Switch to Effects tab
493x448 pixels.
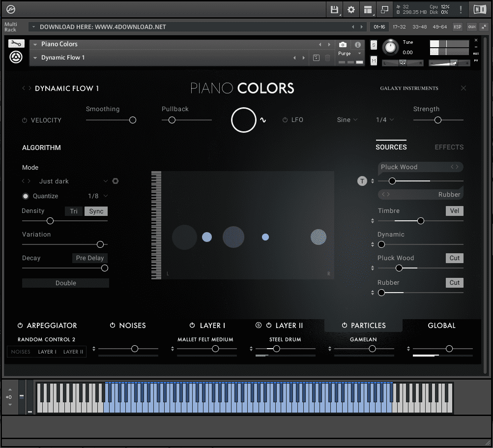point(449,147)
